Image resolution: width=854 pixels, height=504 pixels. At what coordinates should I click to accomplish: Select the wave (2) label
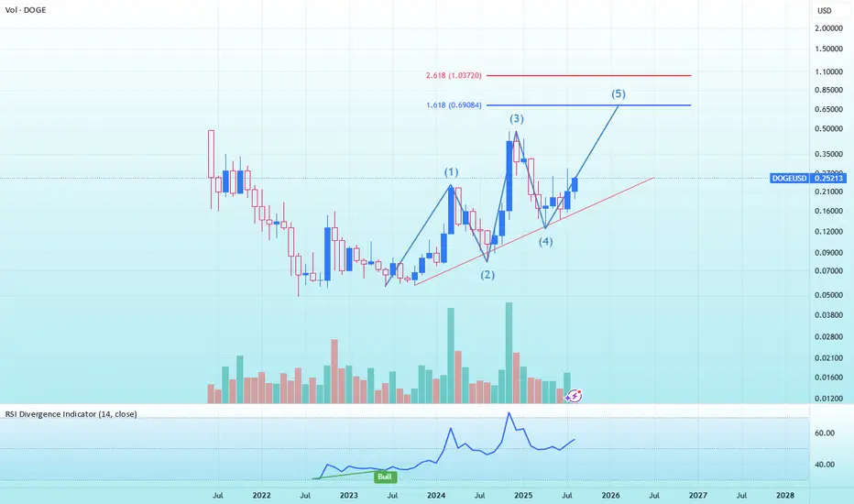coord(487,275)
